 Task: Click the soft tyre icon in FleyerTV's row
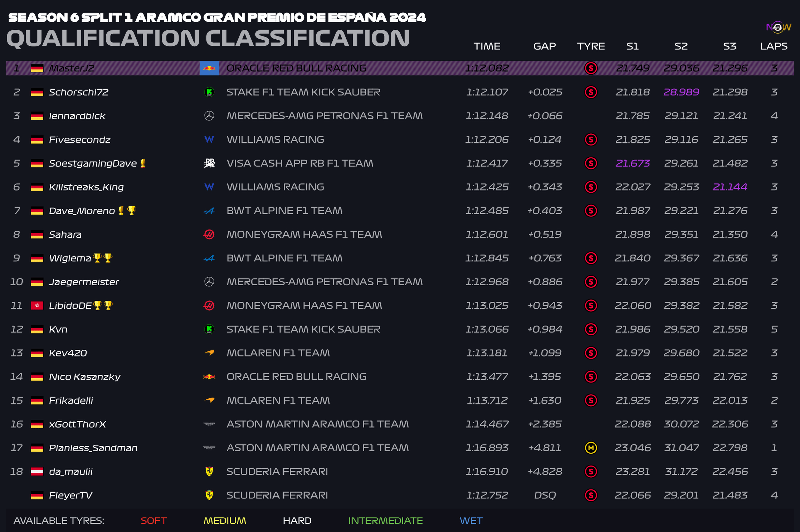(591, 495)
